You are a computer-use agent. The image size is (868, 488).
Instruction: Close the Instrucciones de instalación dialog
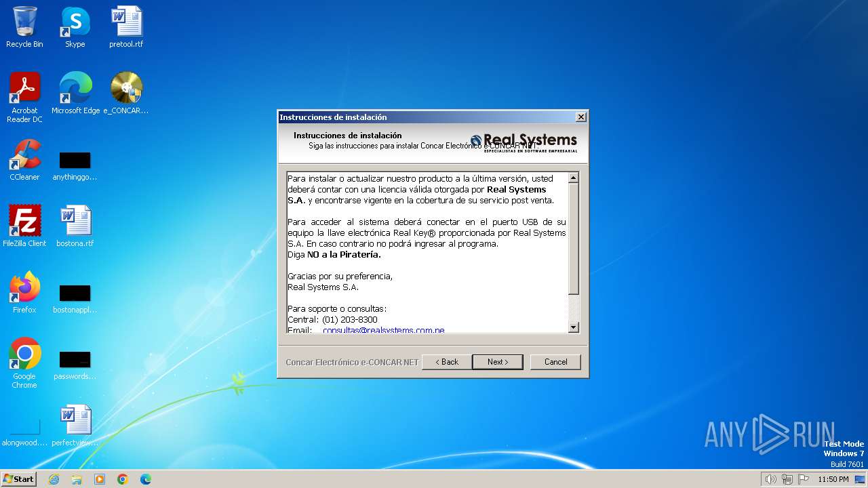click(x=580, y=117)
